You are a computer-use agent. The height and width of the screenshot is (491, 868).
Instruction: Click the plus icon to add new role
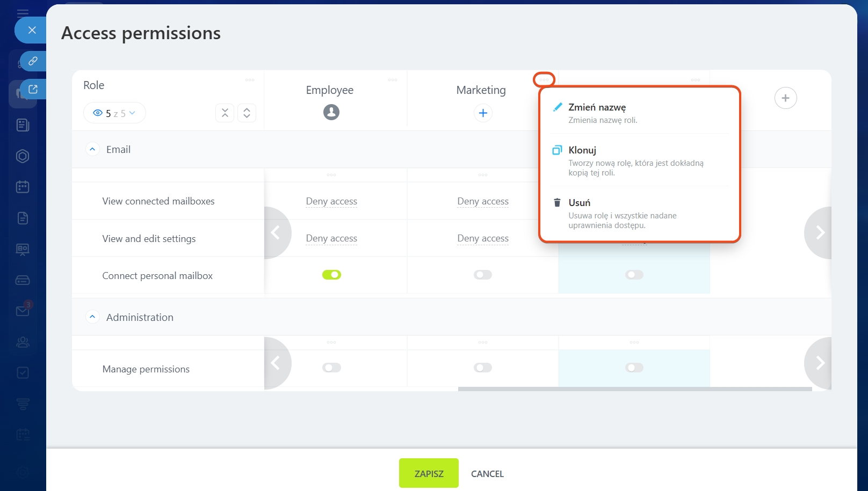(785, 98)
